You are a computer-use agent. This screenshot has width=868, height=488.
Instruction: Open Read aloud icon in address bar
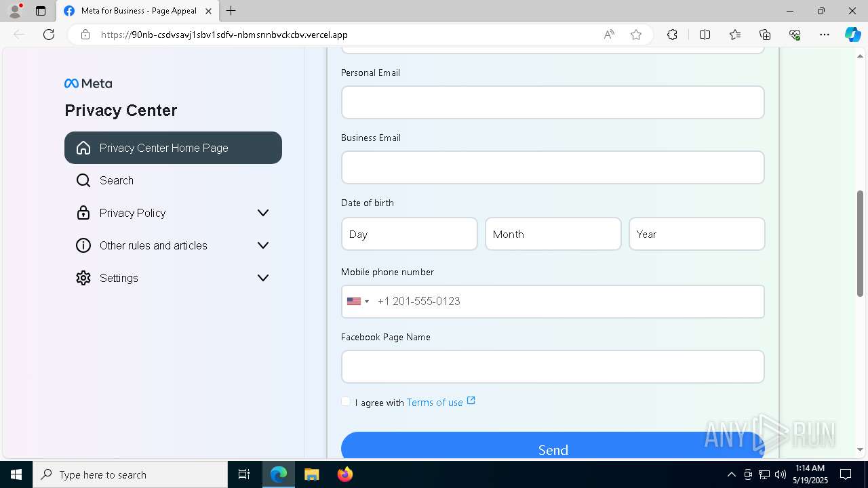pyautogui.click(x=609, y=35)
